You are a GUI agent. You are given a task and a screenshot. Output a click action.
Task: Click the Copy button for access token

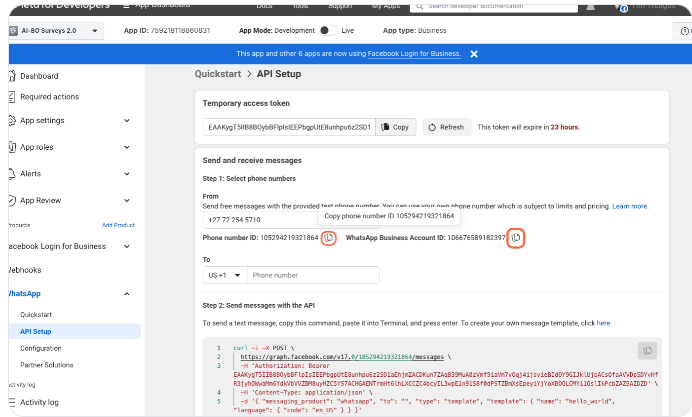click(396, 127)
